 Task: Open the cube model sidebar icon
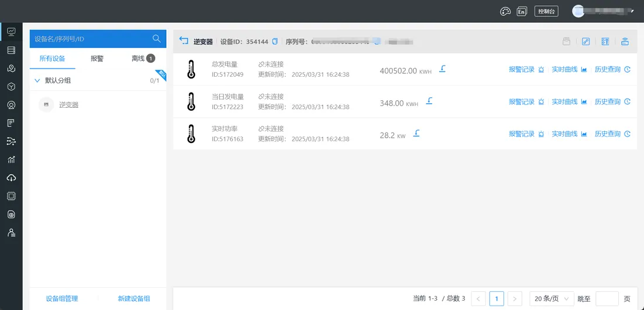pos(11,86)
